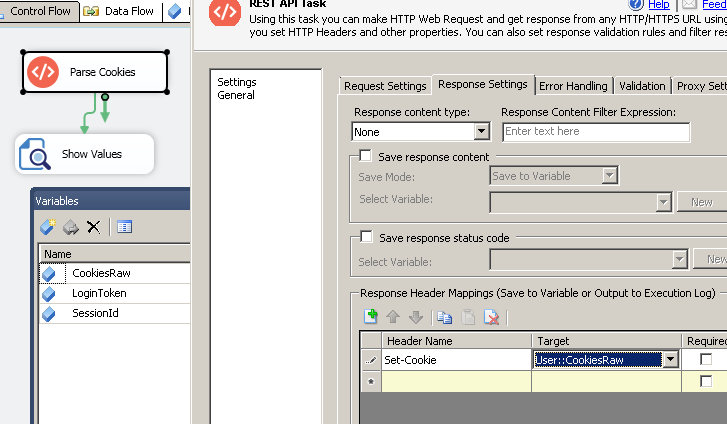Image resolution: width=727 pixels, height=424 pixels.
Task: Open the Proxy Settings tab
Action: pos(700,86)
